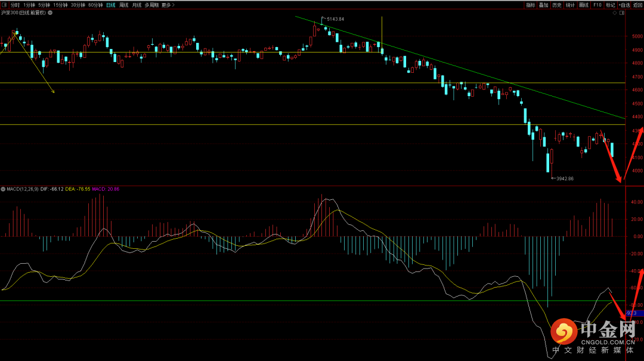The width and height of the screenshot is (644, 361).
Task: Expand the 更多 periods menu
Action: [168, 5]
